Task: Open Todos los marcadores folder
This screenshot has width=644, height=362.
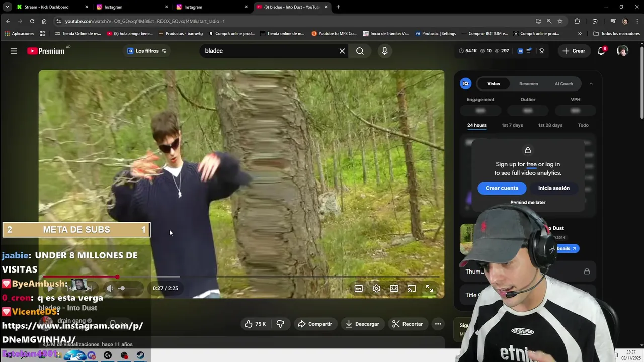Action: [616, 34]
